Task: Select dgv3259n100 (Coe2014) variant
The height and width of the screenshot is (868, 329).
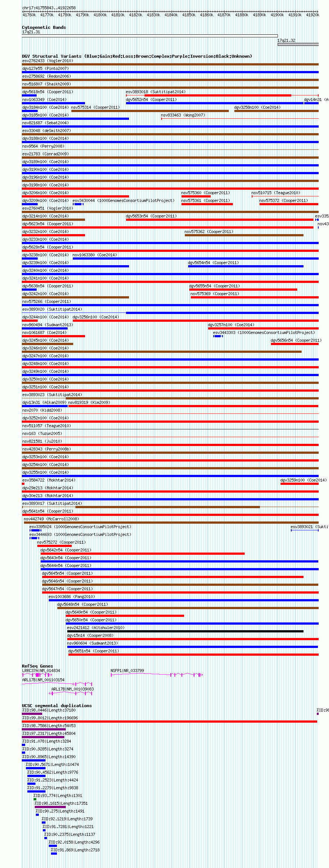Action: [303, 480]
